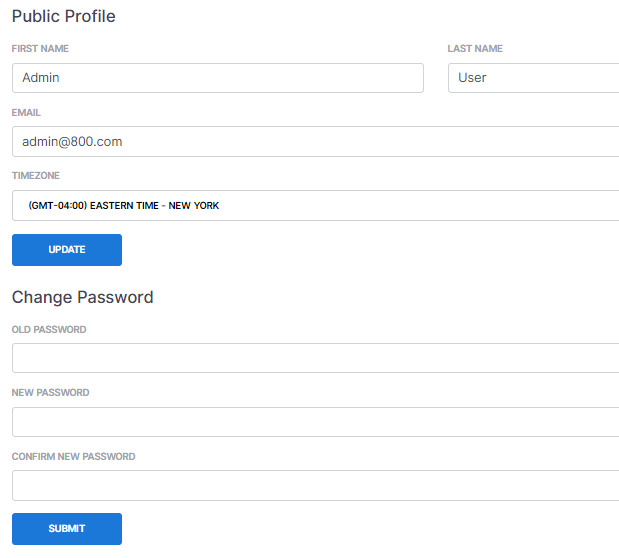Focus the New Password input box
The height and width of the screenshot is (558, 619).
tap(315, 422)
